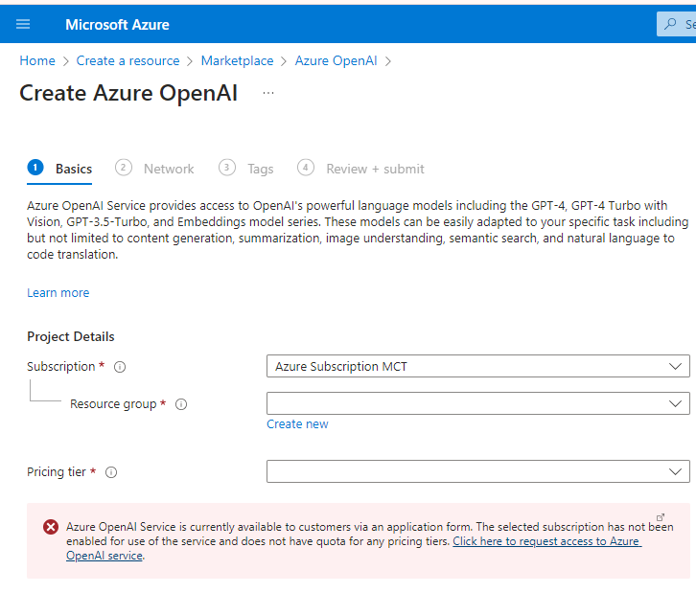Image resolution: width=696 pixels, height=616 pixels.
Task: Click step 2 circle for Network
Action: coord(124,168)
